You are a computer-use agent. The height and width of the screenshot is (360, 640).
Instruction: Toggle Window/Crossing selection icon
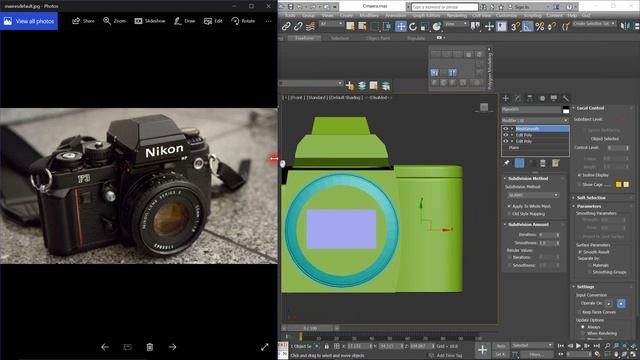tap(387, 27)
